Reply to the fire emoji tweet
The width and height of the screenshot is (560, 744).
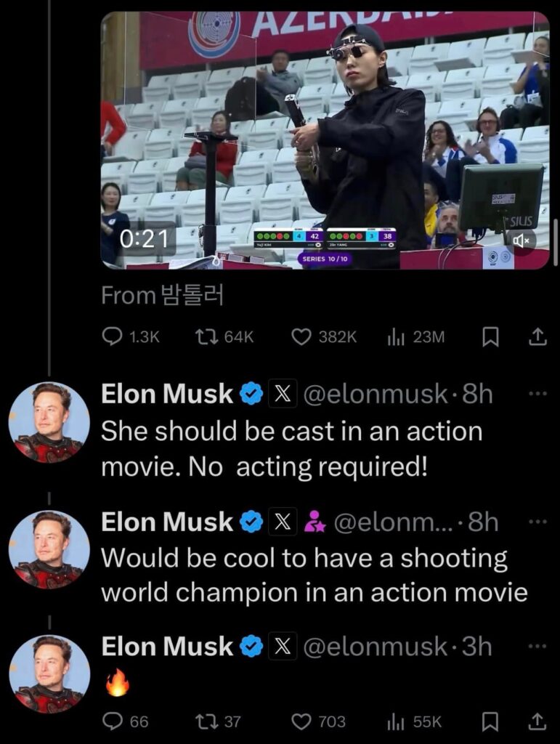tap(113, 721)
